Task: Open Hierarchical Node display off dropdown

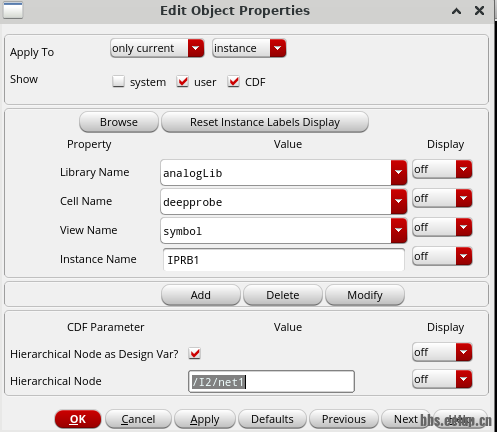Action: [442, 379]
